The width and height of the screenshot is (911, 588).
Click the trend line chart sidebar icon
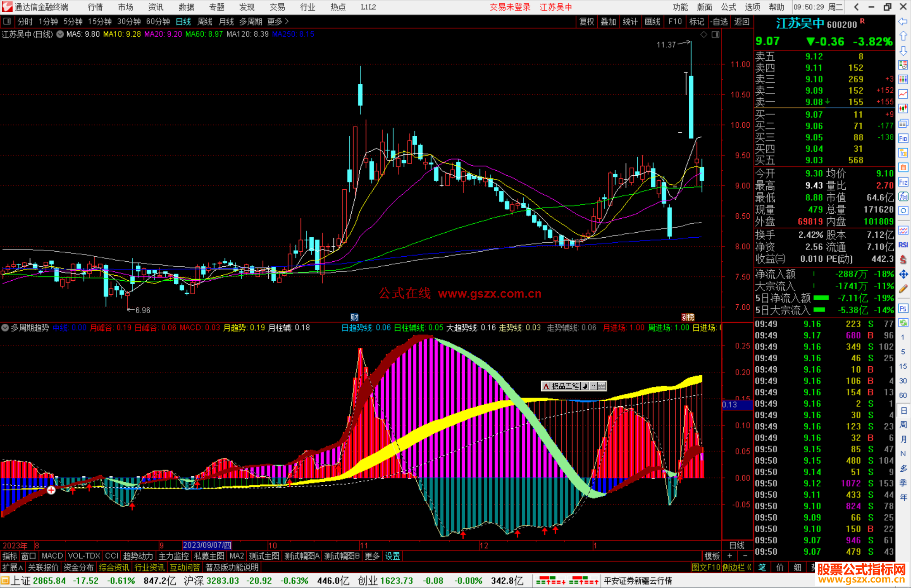(903, 94)
